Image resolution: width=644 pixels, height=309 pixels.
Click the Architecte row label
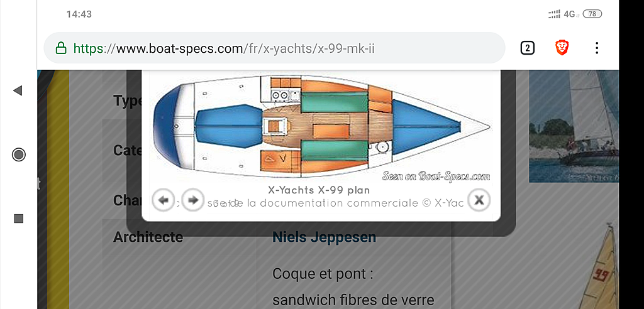(x=148, y=237)
